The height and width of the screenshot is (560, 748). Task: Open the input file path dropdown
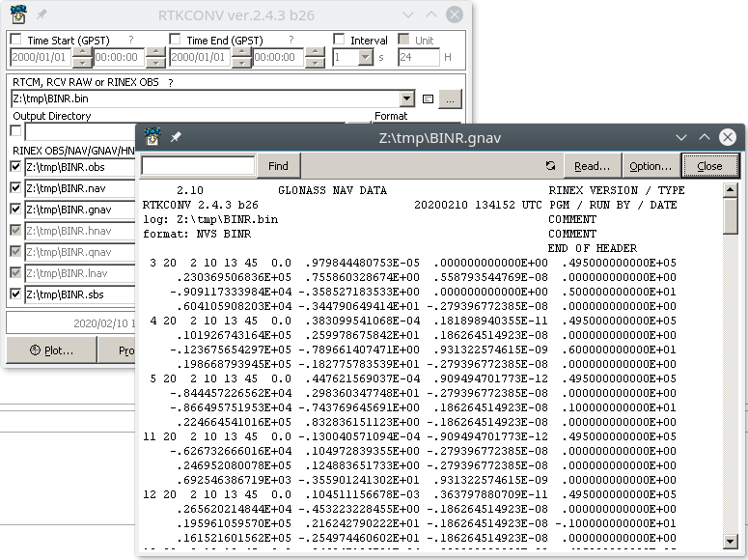[x=407, y=98]
